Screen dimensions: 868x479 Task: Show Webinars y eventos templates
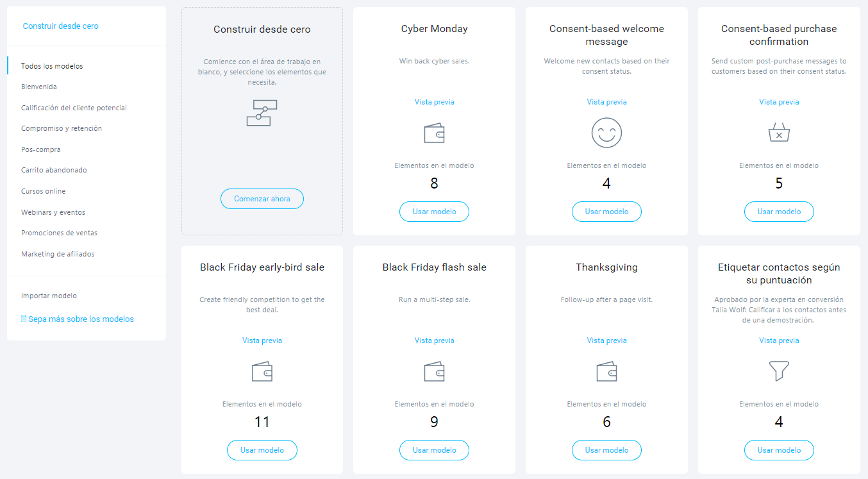[x=53, y=212]
